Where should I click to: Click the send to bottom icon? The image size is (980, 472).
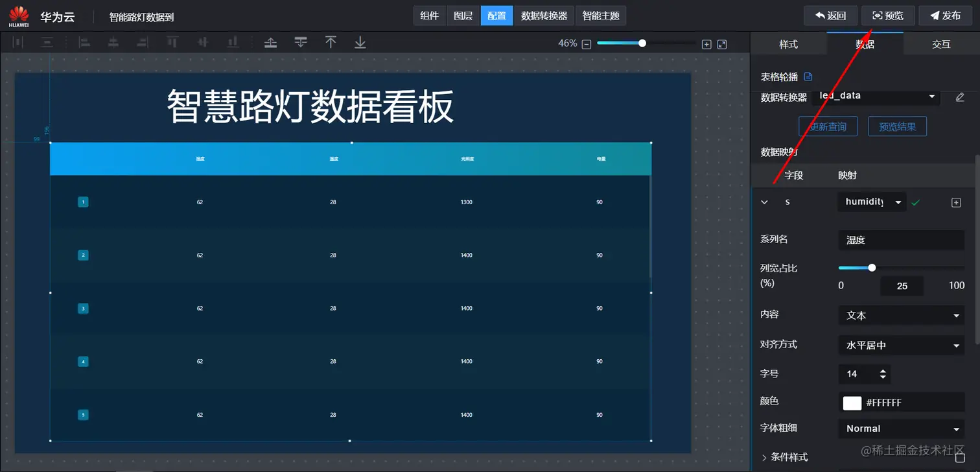tap(360, 43)
